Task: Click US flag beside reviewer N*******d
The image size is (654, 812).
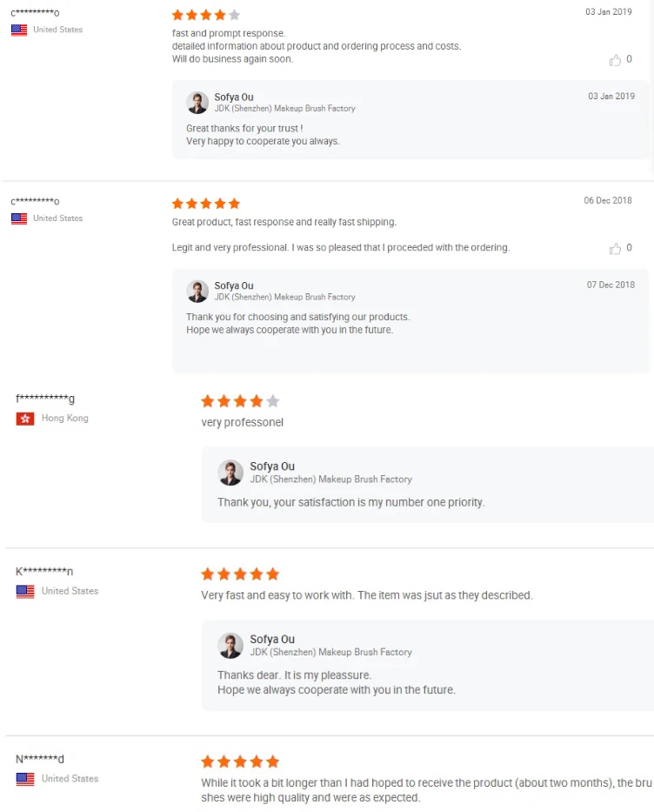Action: pos(25,779)
